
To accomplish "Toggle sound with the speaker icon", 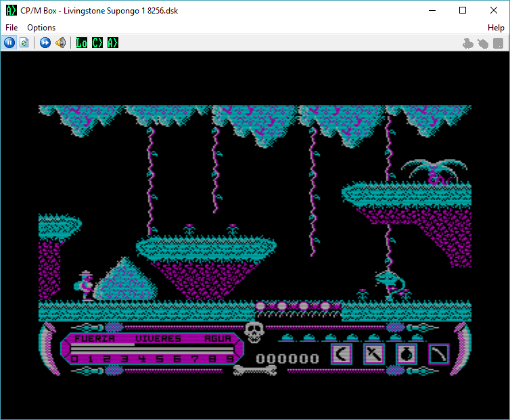I will point(60,43).
